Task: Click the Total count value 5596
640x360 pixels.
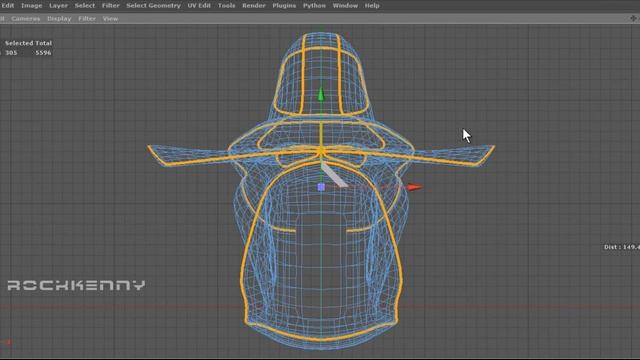Action: tap(43, 53)
